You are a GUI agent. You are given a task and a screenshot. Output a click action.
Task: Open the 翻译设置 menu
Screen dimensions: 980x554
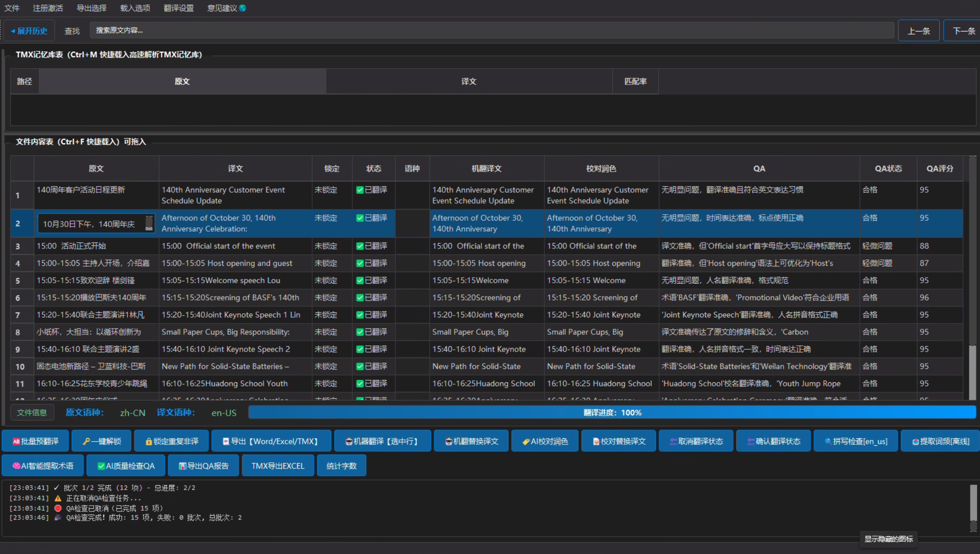(x=179, y=8)
